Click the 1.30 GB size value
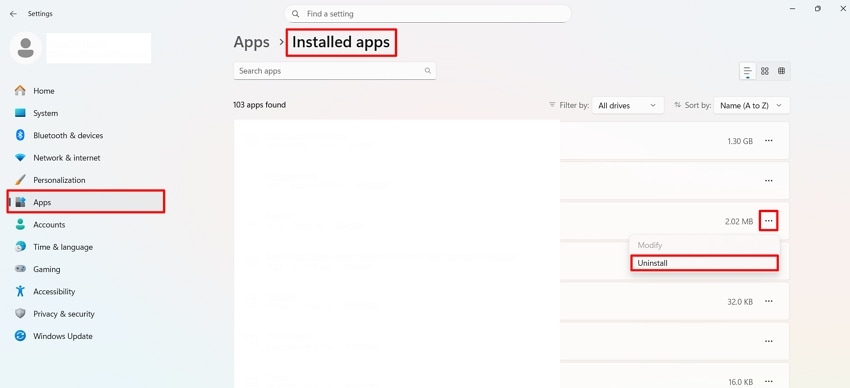The height and width of the screenshot is (388, 850). click(x=740, y=141)
